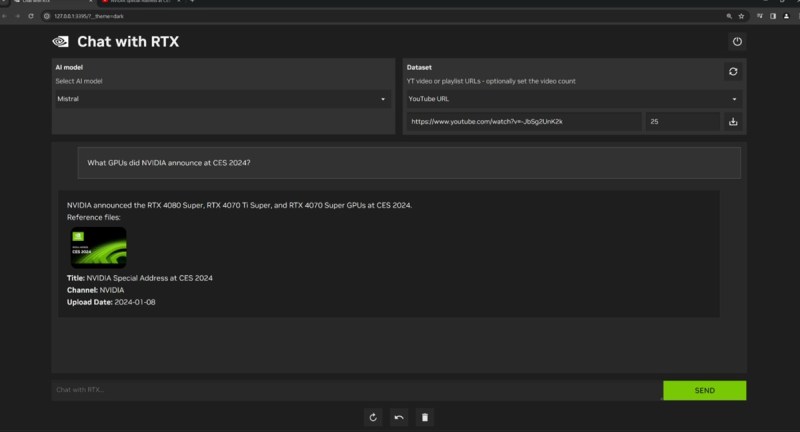
Task: Click the Upload Date 2024-01-08 text
Action: (111, 302)
